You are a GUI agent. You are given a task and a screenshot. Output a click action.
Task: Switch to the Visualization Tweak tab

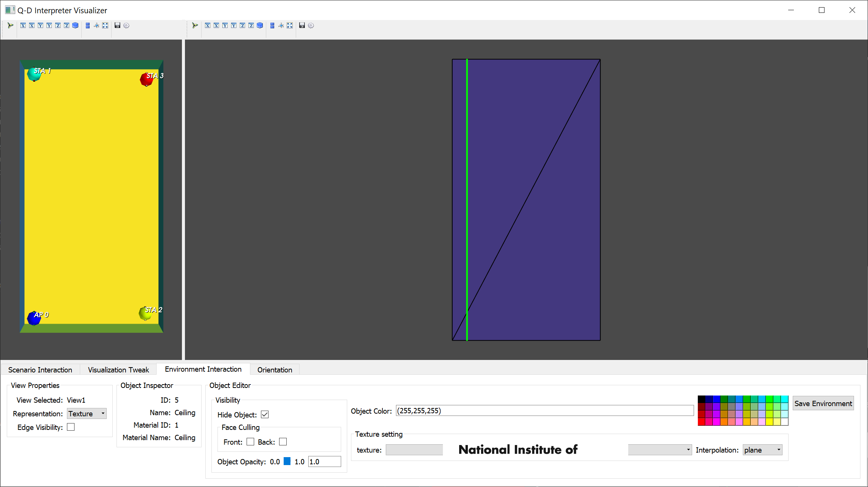click(x=118, y=370)
